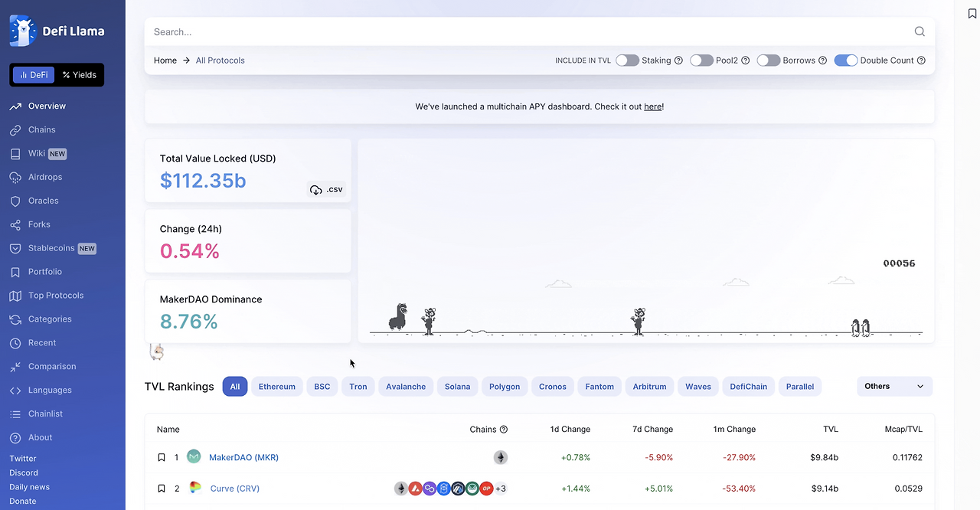
Task: Open the Others chain dropdown
Action: pos(894,387)
